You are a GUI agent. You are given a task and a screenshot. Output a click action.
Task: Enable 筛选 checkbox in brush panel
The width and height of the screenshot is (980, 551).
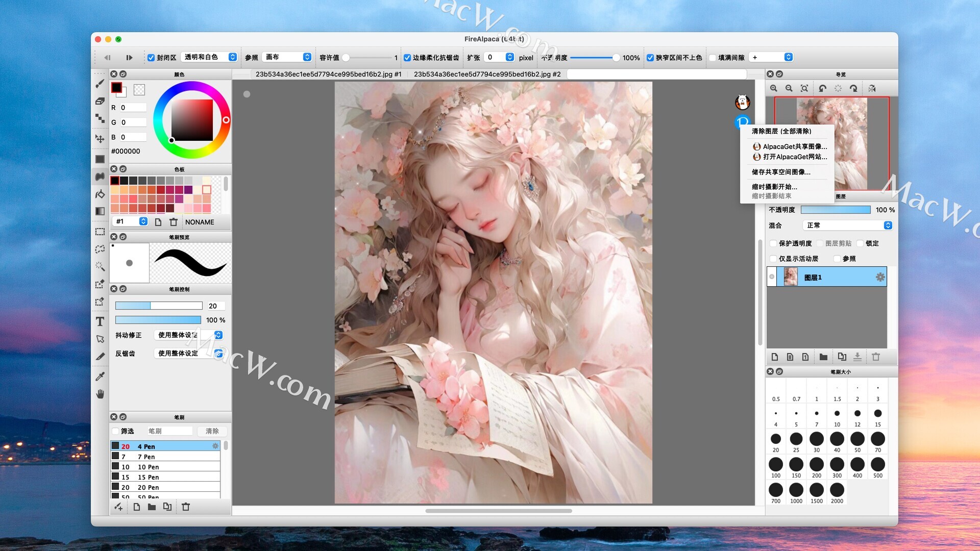(115, 431)
